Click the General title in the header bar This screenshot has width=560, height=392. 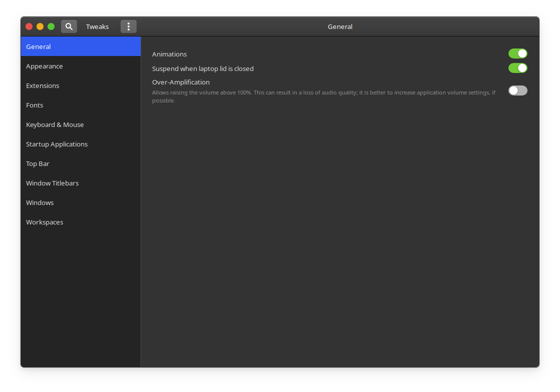(340, 27)
